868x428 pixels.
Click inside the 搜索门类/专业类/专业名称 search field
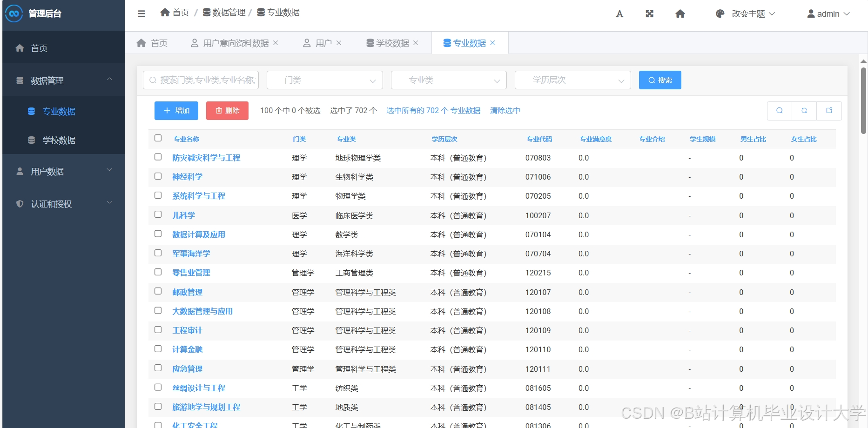point(200,80)
